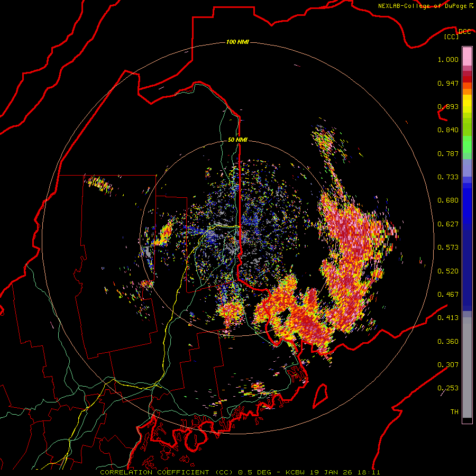This screenshot has width=476, height=476.
Task: Click the 100 NMI range ring label
Action: point(237,42)
